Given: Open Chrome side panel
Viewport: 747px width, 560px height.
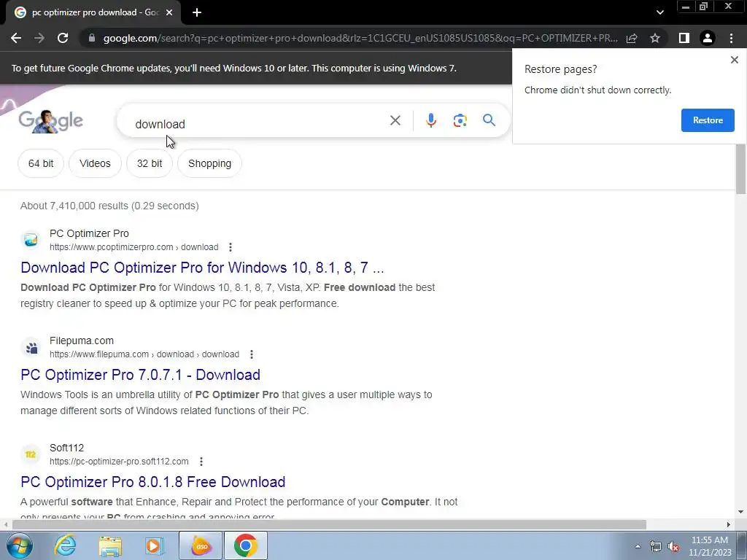Looking at the screenshot, I should click(684, 38).
